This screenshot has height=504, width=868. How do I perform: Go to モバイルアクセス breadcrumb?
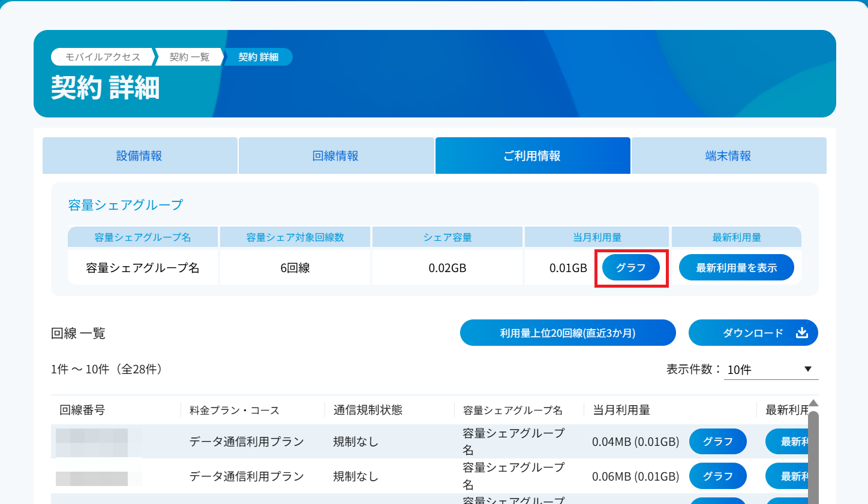(x=103, y=57)
